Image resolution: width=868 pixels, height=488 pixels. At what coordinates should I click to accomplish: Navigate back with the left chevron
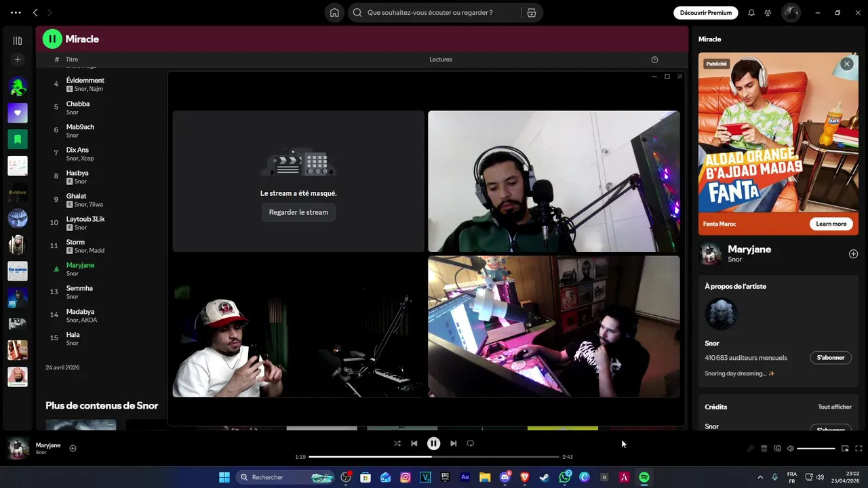click(x=35, y=12)
